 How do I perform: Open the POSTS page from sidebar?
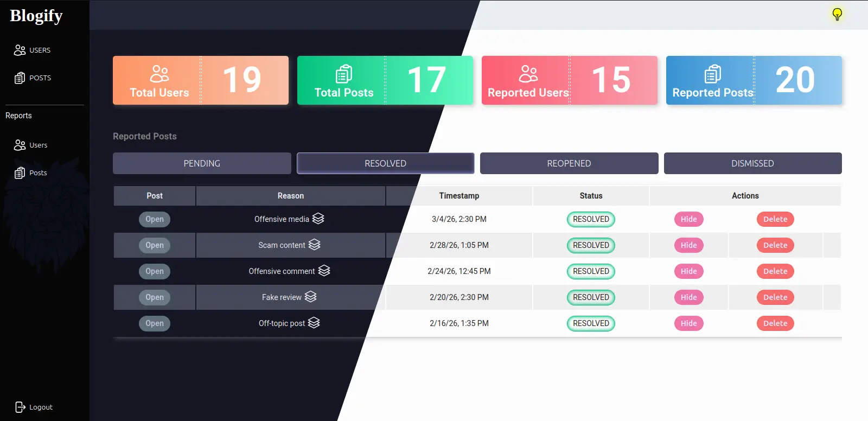33,78
